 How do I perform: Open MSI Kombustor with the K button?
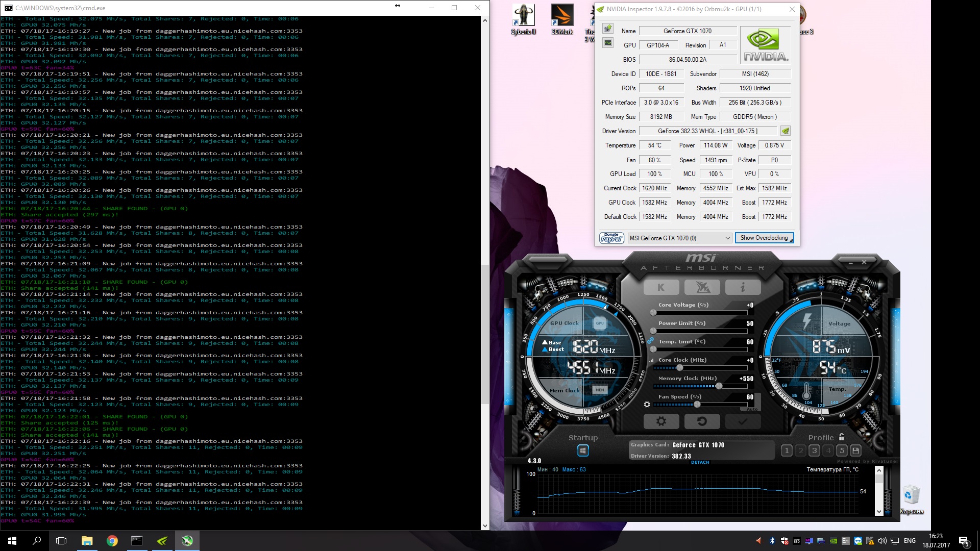tap(661, 288)
